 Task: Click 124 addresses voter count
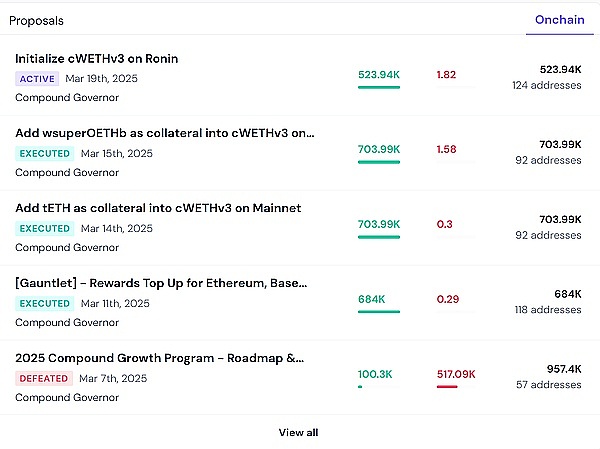(546, 85)
